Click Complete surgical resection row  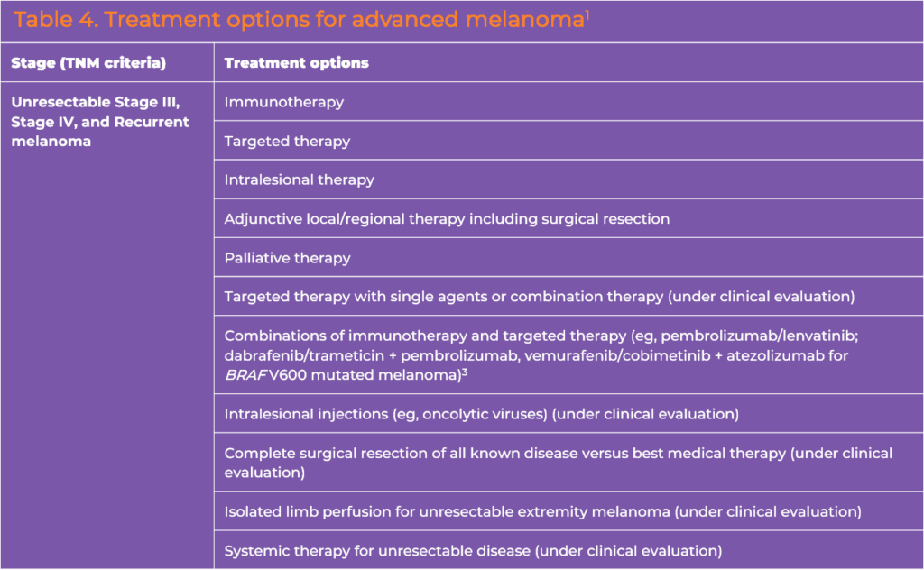(x=568, y=463)
